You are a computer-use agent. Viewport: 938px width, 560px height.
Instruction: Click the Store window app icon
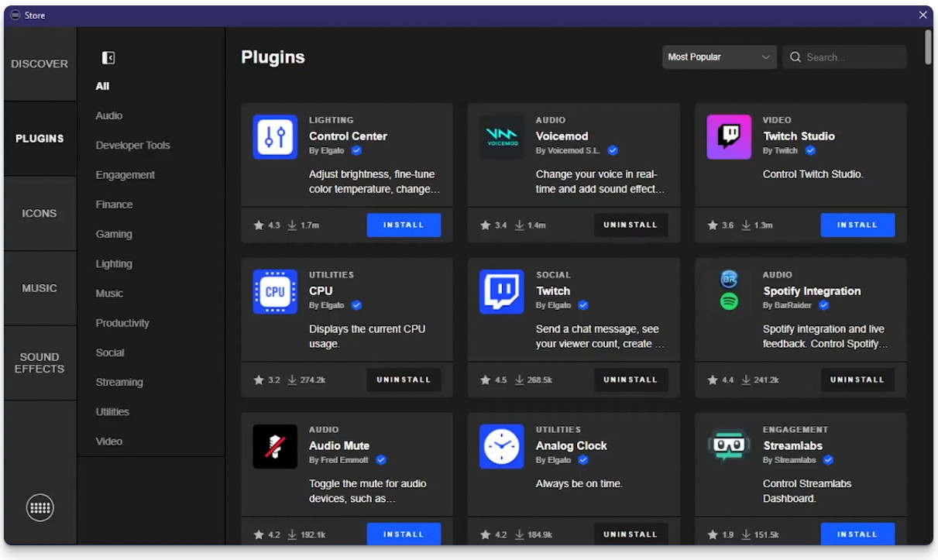click(x=15, y=15)
